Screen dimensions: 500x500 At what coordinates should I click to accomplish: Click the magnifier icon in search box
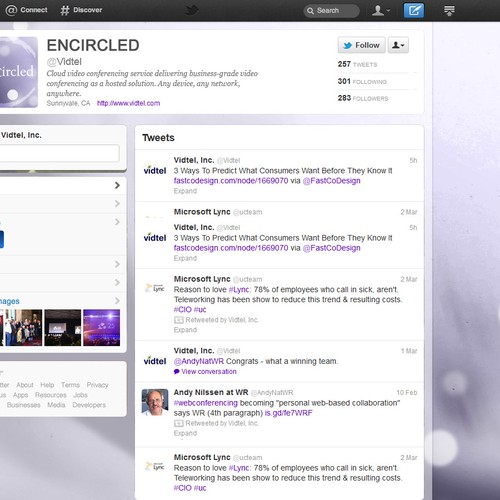pos(310,11)
